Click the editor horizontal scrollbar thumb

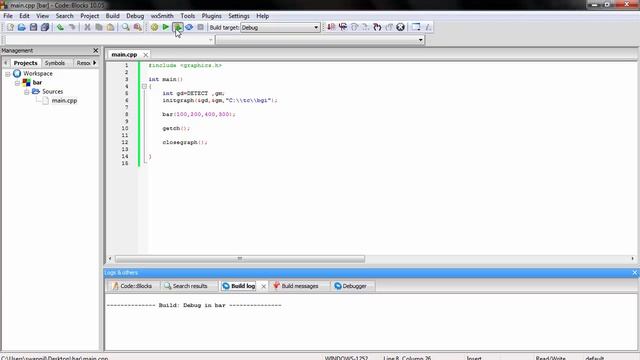tap(240, 259)
